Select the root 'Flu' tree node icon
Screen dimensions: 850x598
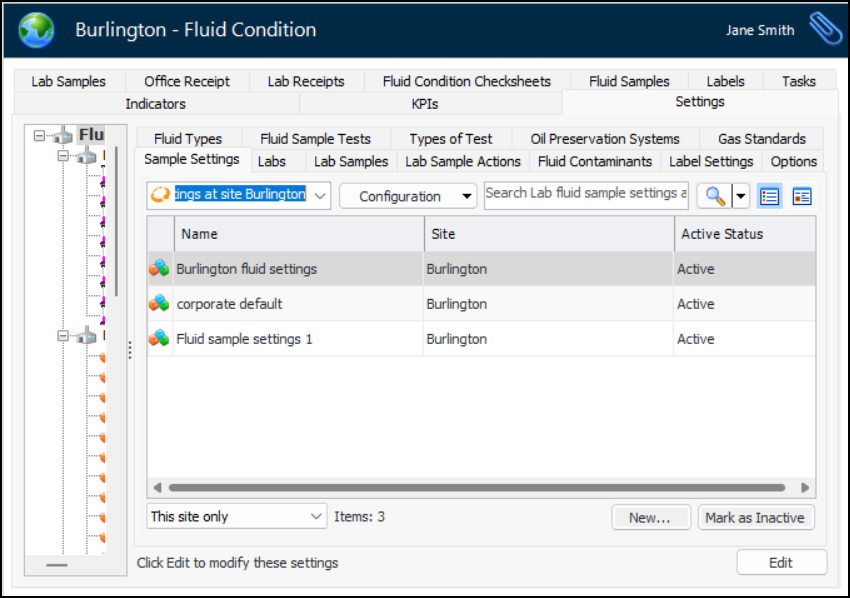click(x=63, y=135)
